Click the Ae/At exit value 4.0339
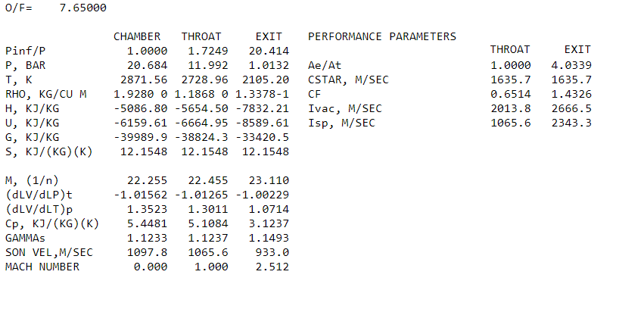Screen dimensions: 644x309 [573, 65]
